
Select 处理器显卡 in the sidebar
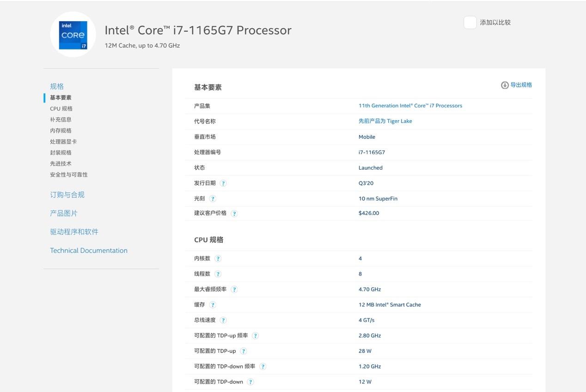tap(63, 142)
